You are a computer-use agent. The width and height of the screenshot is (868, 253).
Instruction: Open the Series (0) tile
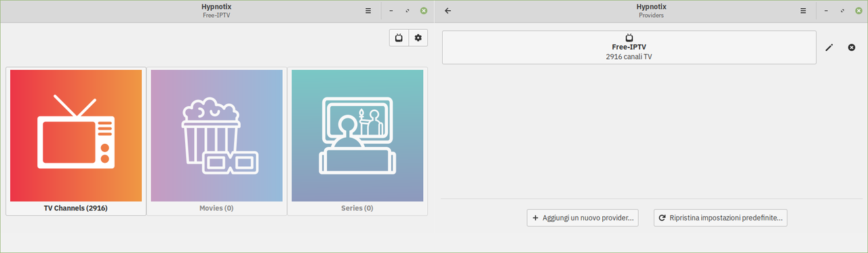point(357,141)
